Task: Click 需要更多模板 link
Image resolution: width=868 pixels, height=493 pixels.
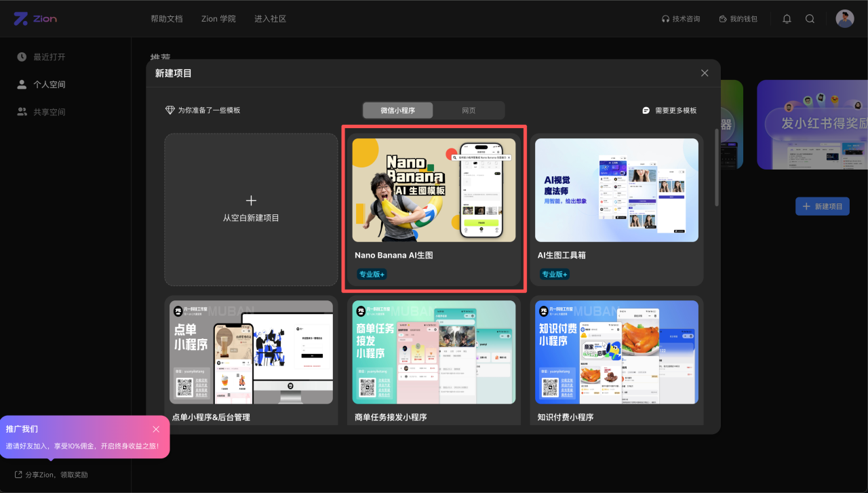Action: click(669, 111)
